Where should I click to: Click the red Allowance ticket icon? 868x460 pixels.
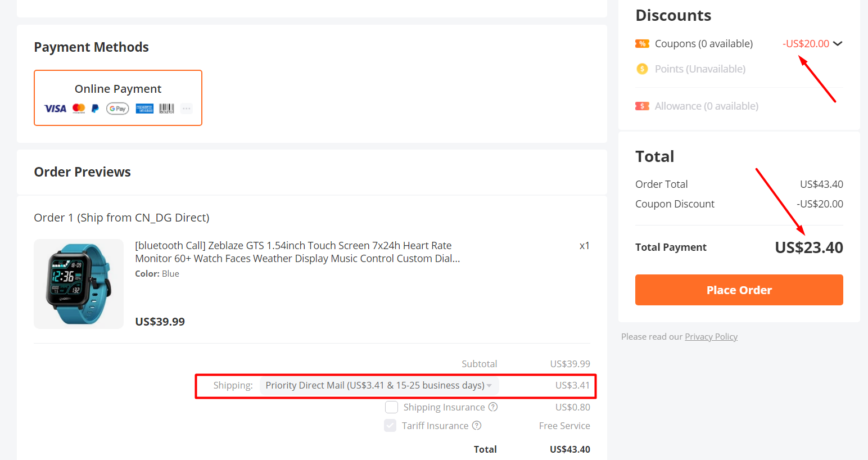[x=642, y=106]
